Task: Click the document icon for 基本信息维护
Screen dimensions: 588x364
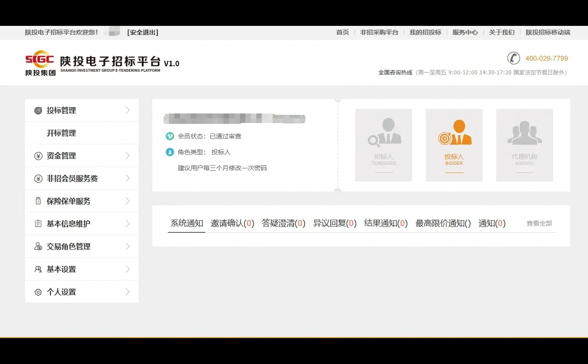Action: [39, 223]
